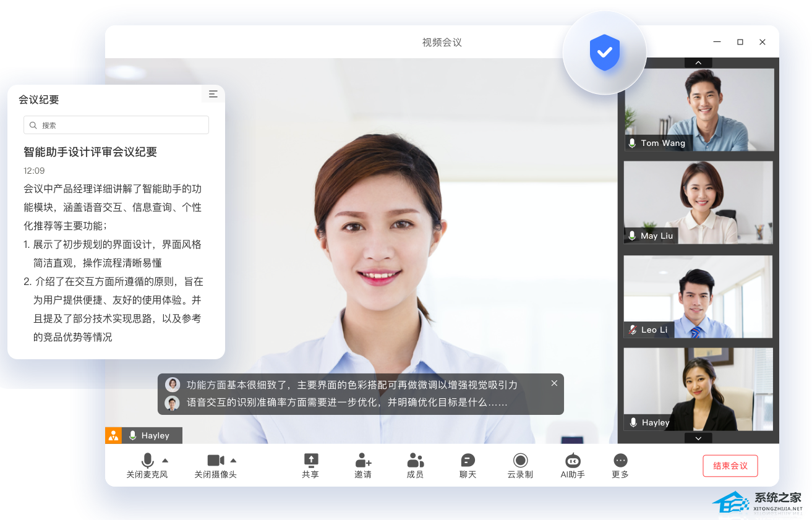
Task: Maximize the 视频会议 window
Action: click(x=740, y=42)
